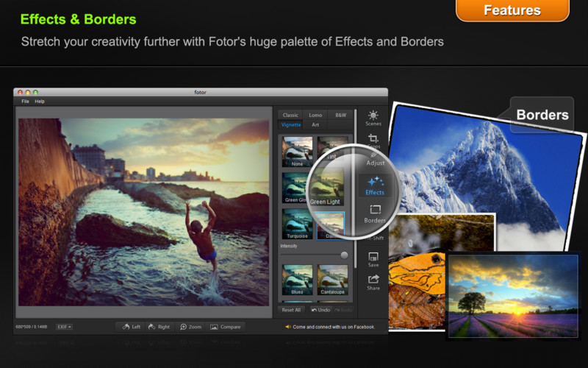Apply the Turquoise effect thumbnail
588x368 pixels.
pyautogui.click(x=297, y=224)
